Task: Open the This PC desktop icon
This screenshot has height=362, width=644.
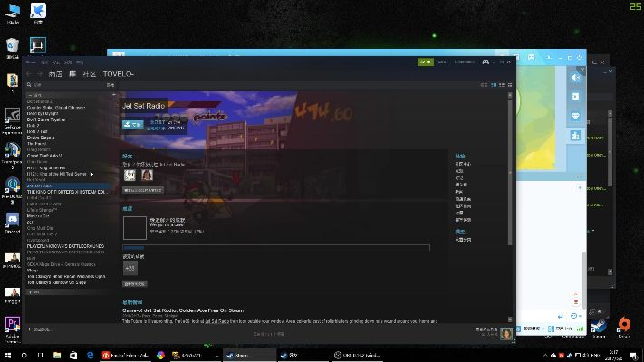Action: (x=13, y=14)
